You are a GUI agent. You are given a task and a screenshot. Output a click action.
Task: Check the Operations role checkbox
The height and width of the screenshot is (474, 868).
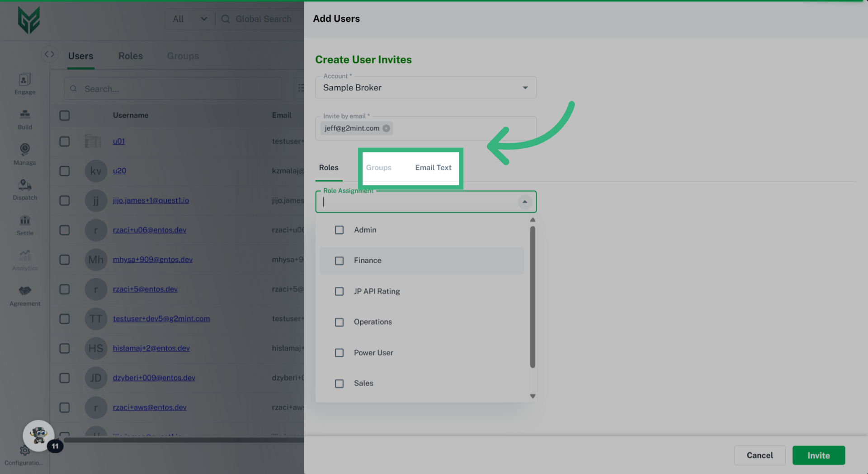pyautogui.click(x=340, y=322)
